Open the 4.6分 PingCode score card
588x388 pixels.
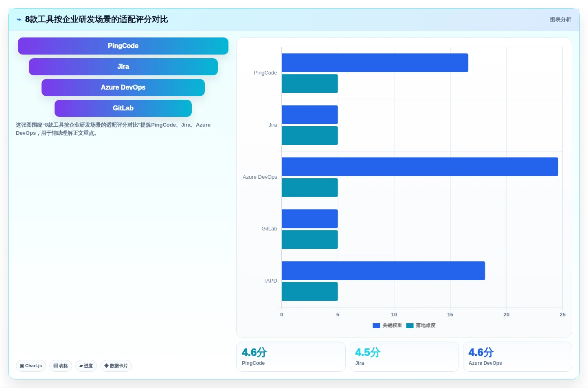(291, 357)
